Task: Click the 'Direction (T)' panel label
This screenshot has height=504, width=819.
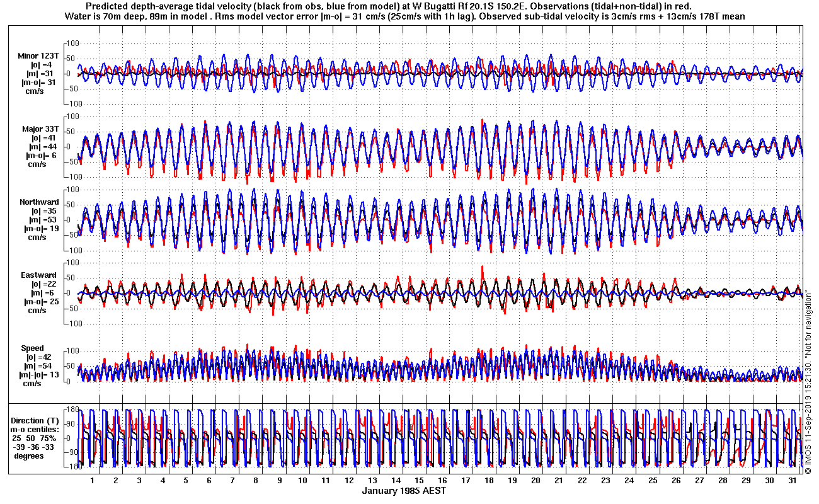Action: click(x=36, y=420)
